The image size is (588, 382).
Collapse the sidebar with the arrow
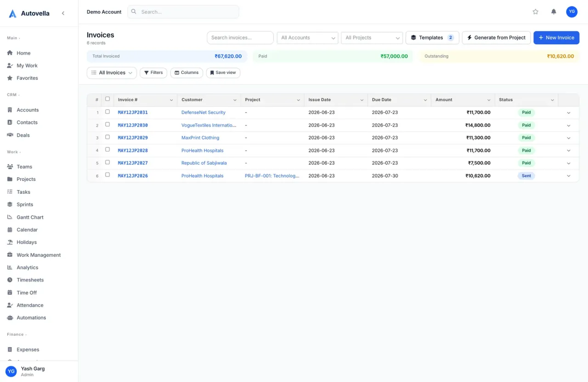(63, 13)
